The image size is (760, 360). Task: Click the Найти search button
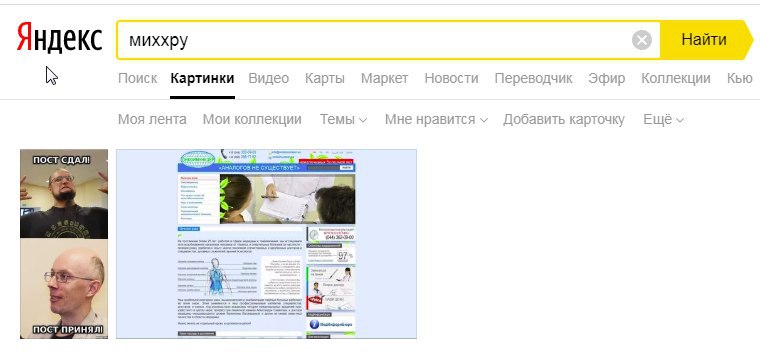point(705,40)
